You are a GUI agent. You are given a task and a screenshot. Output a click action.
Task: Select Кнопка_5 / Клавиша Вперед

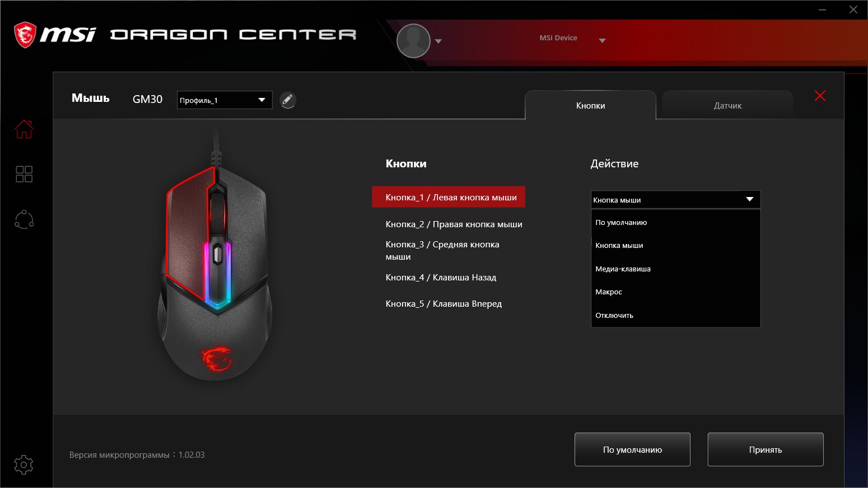tap(444, 304)
